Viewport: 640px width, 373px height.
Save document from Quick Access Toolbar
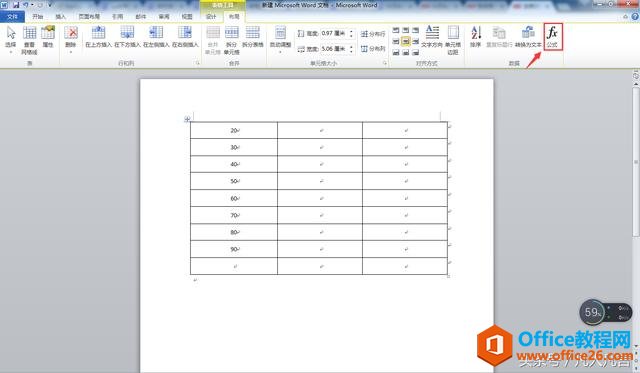tap(16, 5)
